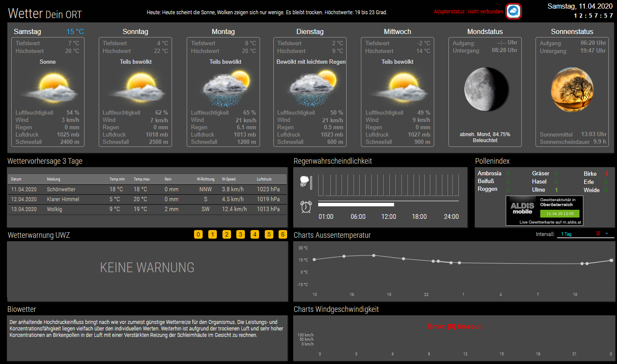Click the Weide pollen label
The width and height of the screenshot is (617, 364).
tap(592, 190)
